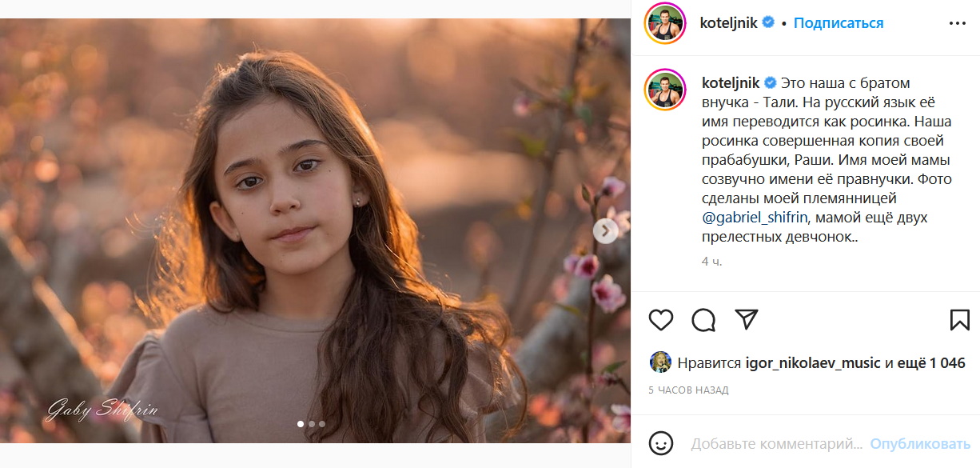Like the post with the heart icon
Screen dimensions: 980x468
click(x=661, y=320)
